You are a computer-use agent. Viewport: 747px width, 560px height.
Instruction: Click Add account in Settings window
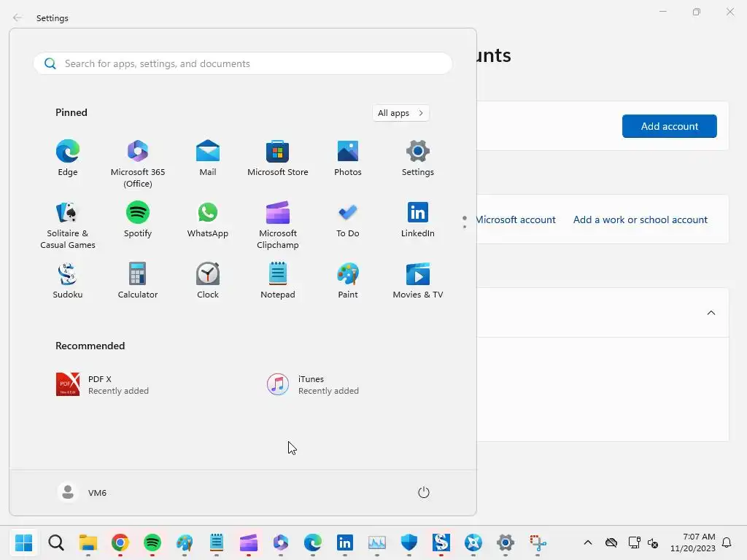(670, 126)
